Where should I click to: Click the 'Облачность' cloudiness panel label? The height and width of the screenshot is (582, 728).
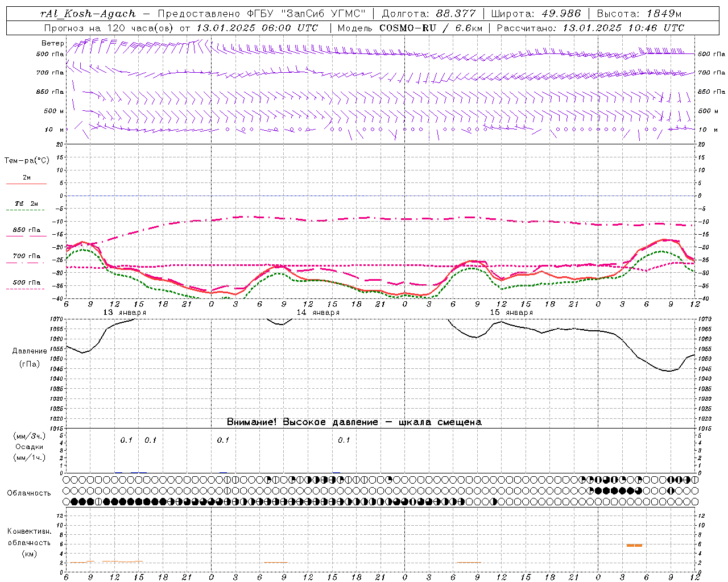tap(29, 493)
